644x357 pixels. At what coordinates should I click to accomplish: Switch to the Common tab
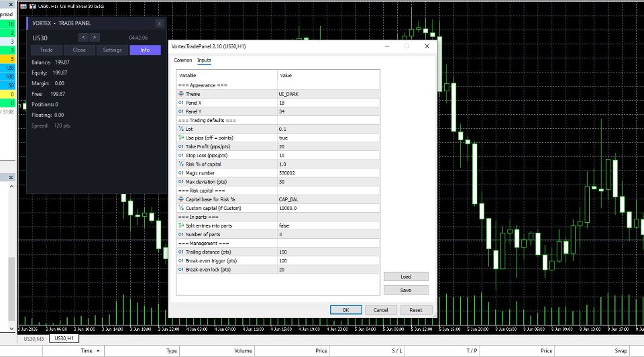click(x=182, y=60)
